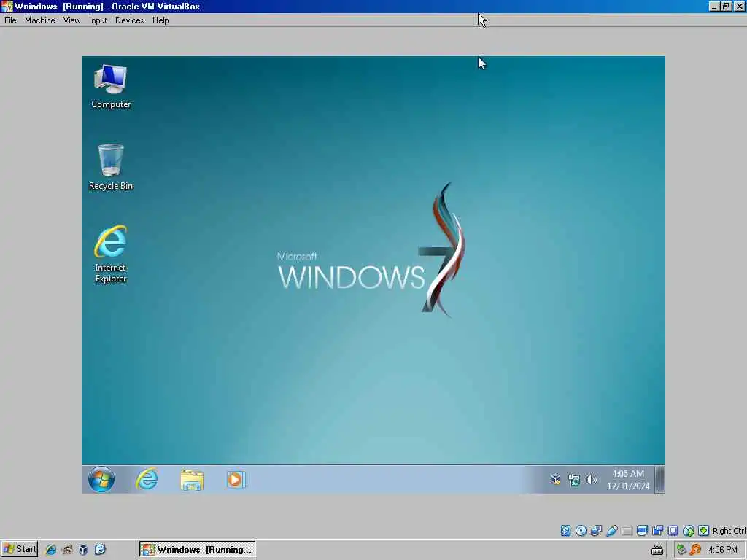Click the network adapters status icon
Image resolution: width=747 pixels, height=560 pixels.
(596, 531)
